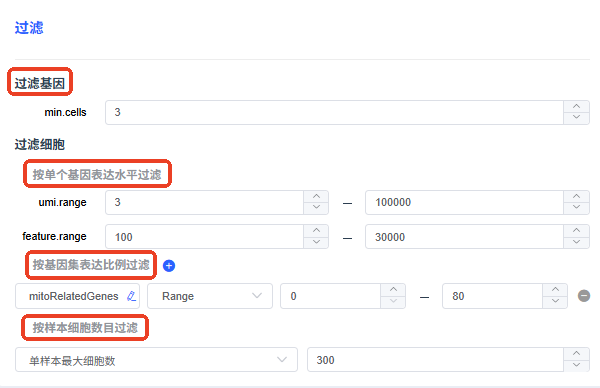600x388 pixels.
Task: Increase the umi.range lower bound
Action: (316, 196)
